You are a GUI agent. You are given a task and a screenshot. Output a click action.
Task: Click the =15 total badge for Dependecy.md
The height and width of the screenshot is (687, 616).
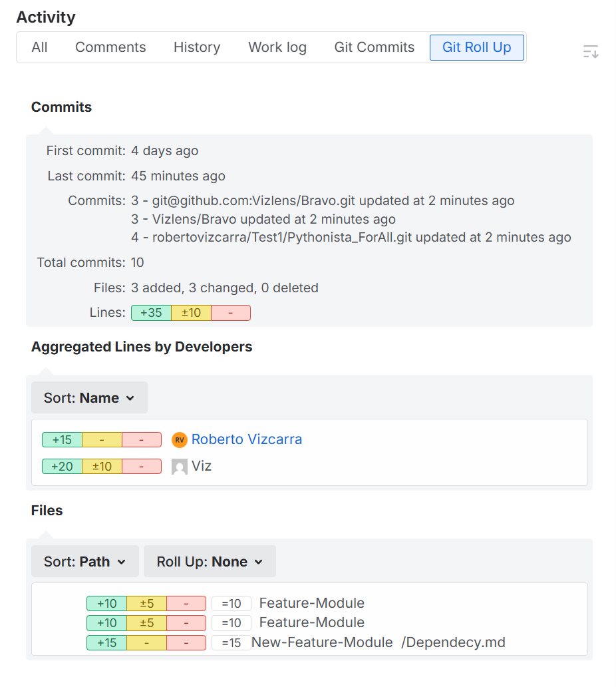[231, 643]
